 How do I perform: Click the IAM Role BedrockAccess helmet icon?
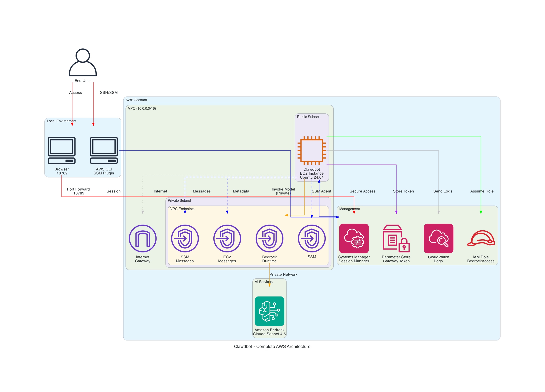coord(481,239)
